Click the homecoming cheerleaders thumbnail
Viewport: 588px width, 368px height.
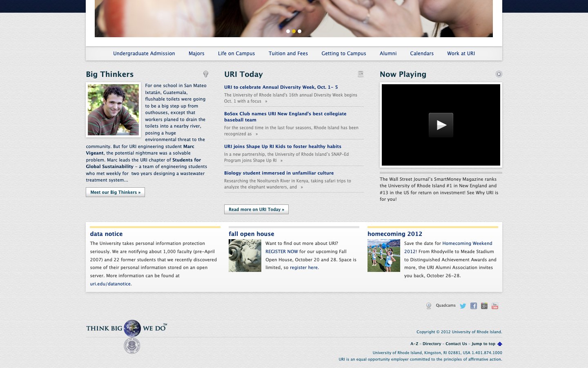click(x=384, y=256)
